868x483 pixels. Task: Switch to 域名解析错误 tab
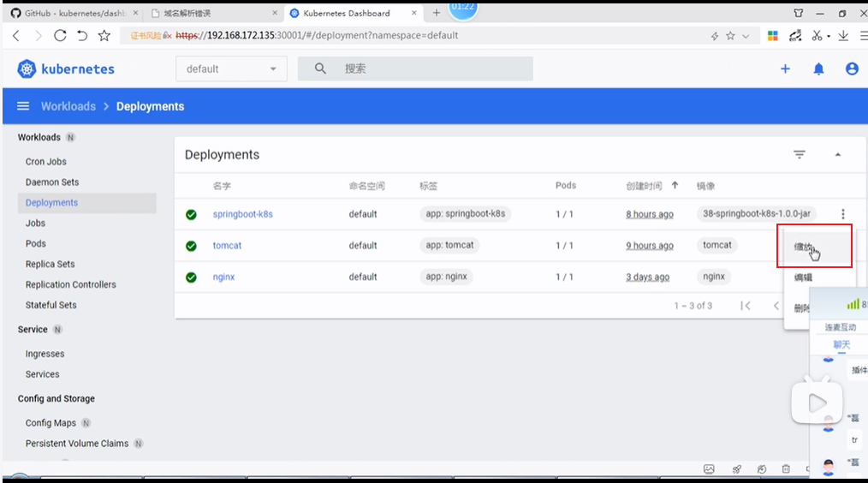pos(213,13)
